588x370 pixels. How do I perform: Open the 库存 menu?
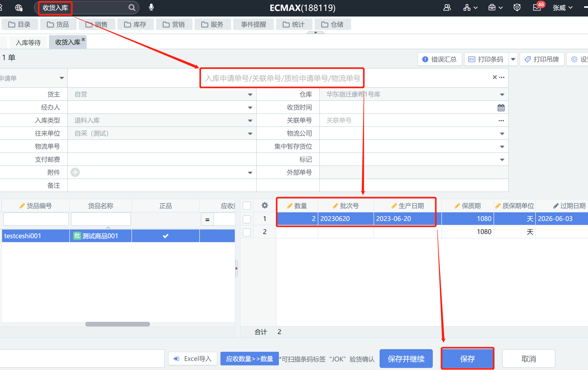tap(135, 24)
